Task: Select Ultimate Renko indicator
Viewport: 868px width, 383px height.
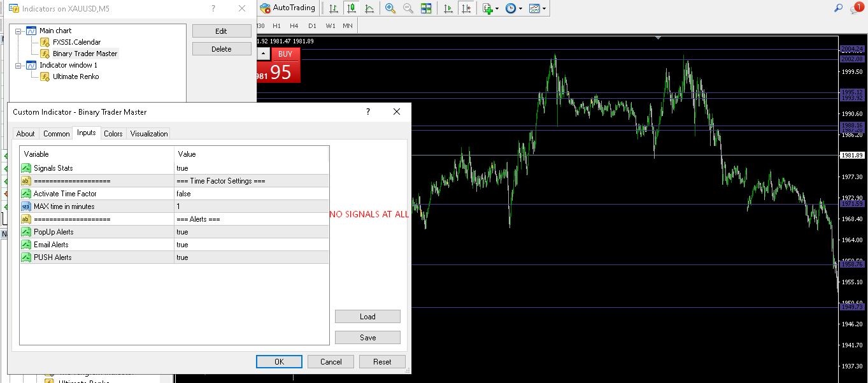Action: click(x=76, y=76)
